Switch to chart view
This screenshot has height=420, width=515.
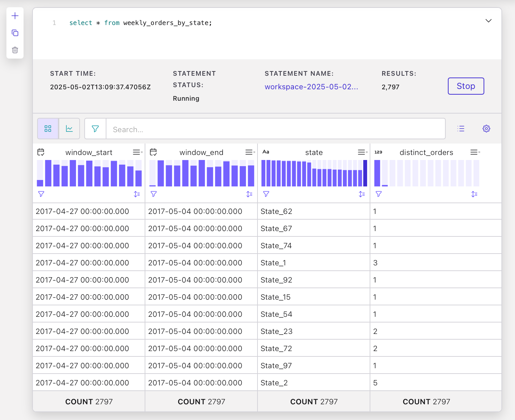[69, 129]
